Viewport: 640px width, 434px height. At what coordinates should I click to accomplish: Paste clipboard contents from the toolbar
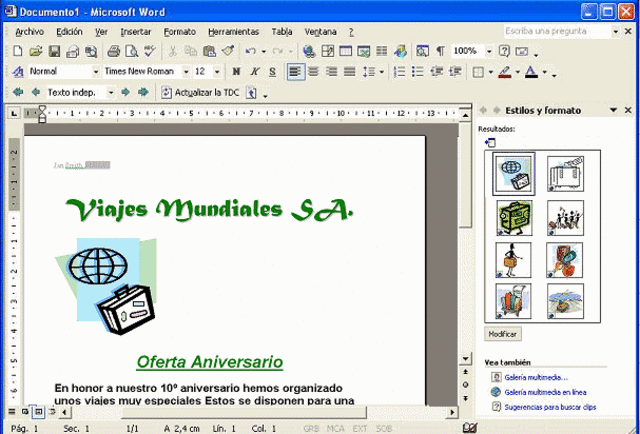pyautogui.click(x=209, y=51)
